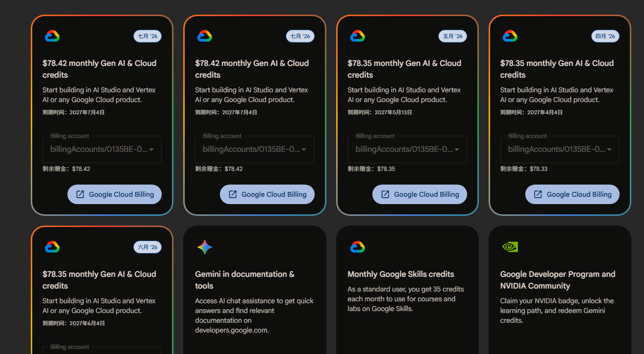The width and height of the screenshot is (644, 354).
Task: Click the Gemini sparkle icon
Action: [205, 247]
